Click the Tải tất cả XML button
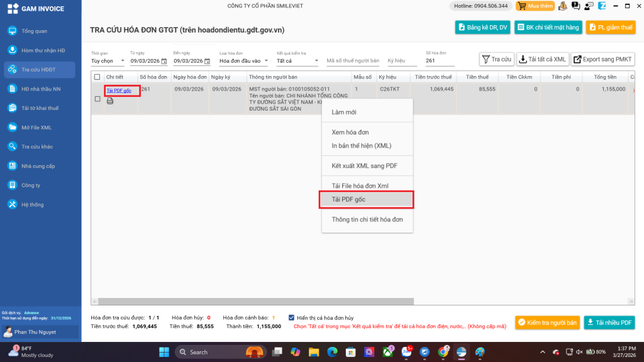The width and height of the screenshot is (644, 362). (x=542, y=59)
